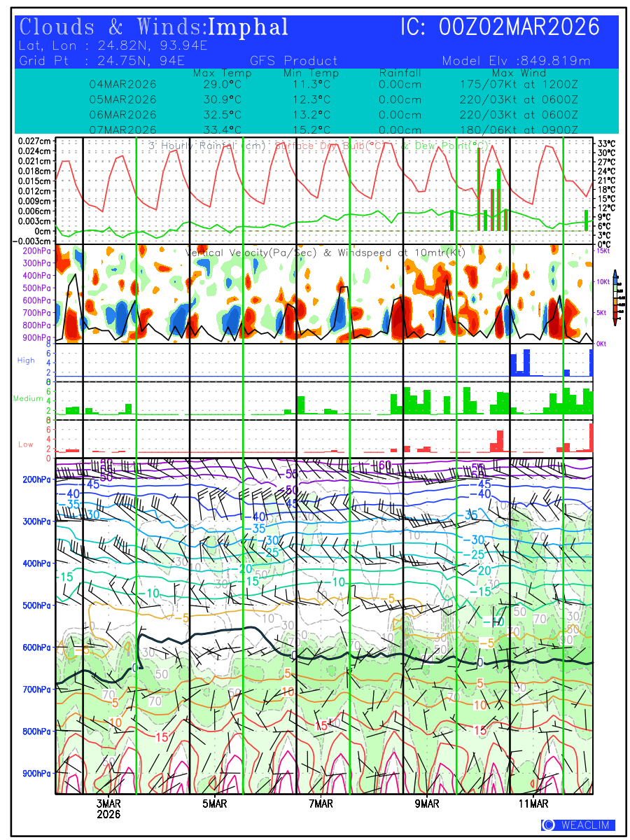This screenshot has width=630, height=840.
Task: Click the 15Kt windspeed axis label
Action: pyautogui.click(x=603, y=250)
